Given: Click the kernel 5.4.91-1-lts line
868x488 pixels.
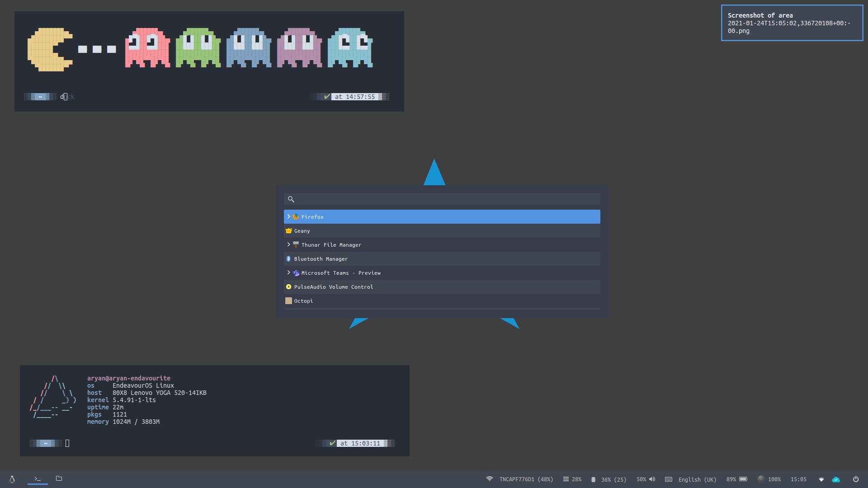Looking at the screenshot, I should pyautogui.click(x=122, y=400).
